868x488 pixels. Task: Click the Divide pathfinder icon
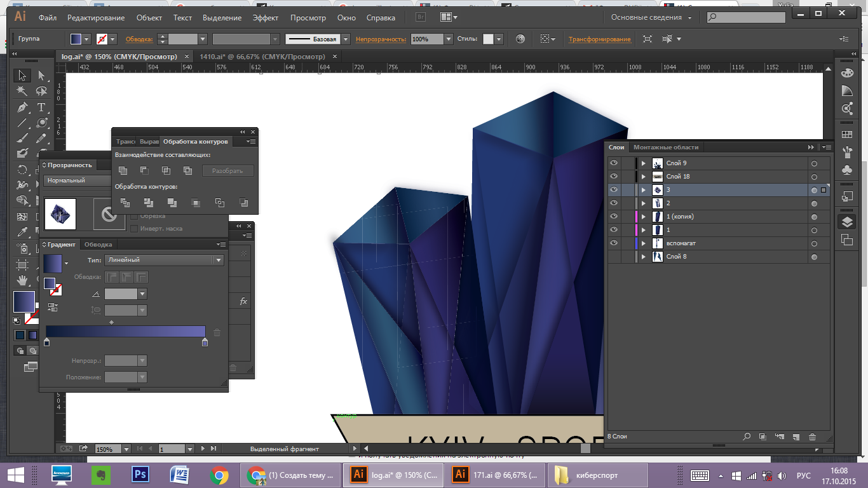coord(125,203)
